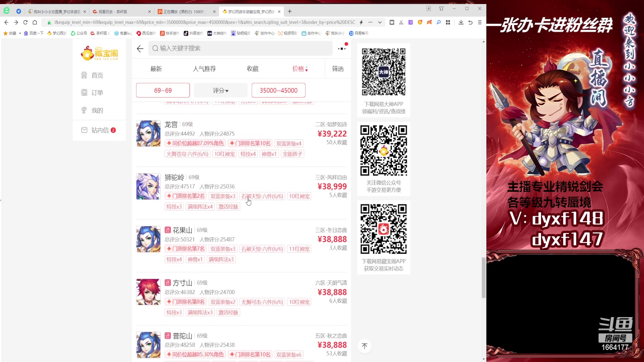Click the ¥38,888 price of 花果山
The height and width of the screenshot is (362, 644).
tap(332, 239)
